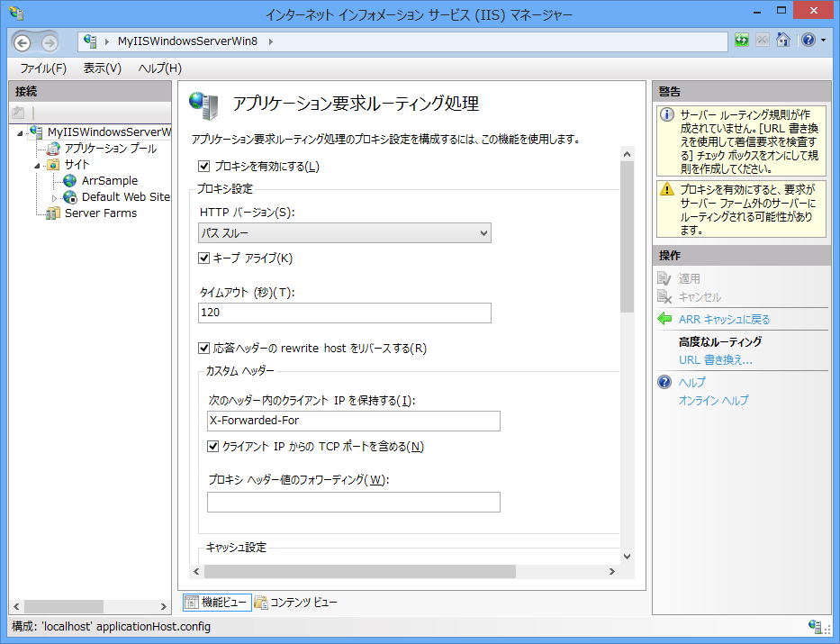840x644 pixels.
Task: Toggle クライアント IP からの TCP ポート checkbox
Action: click(212, 446)
